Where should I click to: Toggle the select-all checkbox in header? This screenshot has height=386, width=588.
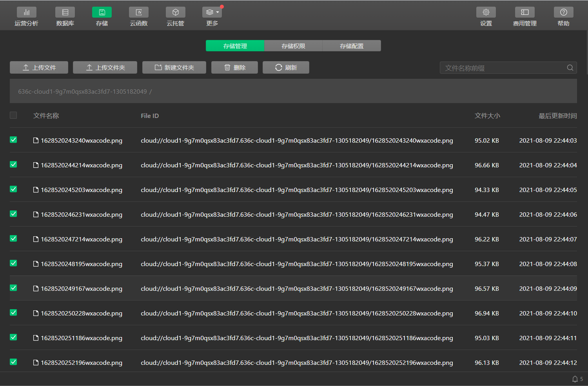point(13,115)
